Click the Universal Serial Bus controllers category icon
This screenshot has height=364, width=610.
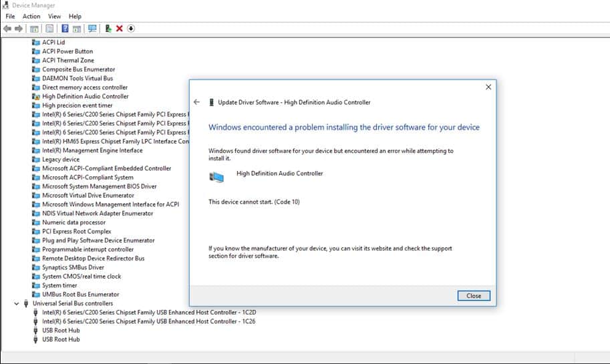click(26, 303)
